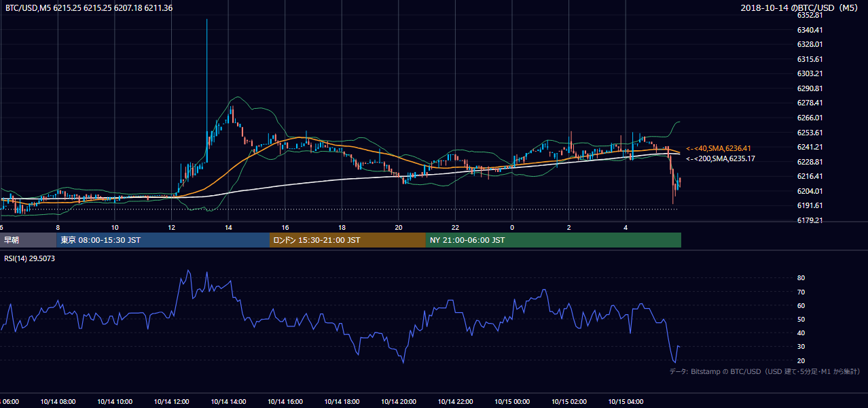Click price axis value 6191.61

tap(810, 205)
